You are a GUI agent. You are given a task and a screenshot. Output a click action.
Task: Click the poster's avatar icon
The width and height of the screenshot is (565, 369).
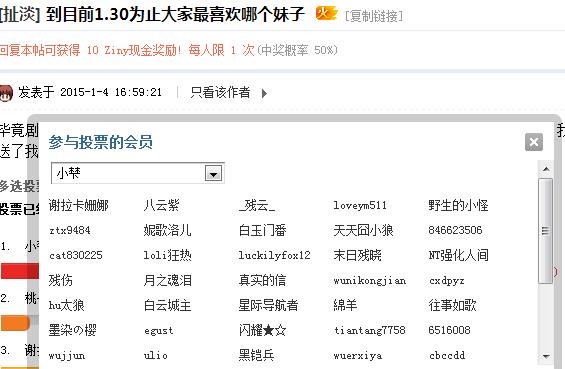coord(6,93)
